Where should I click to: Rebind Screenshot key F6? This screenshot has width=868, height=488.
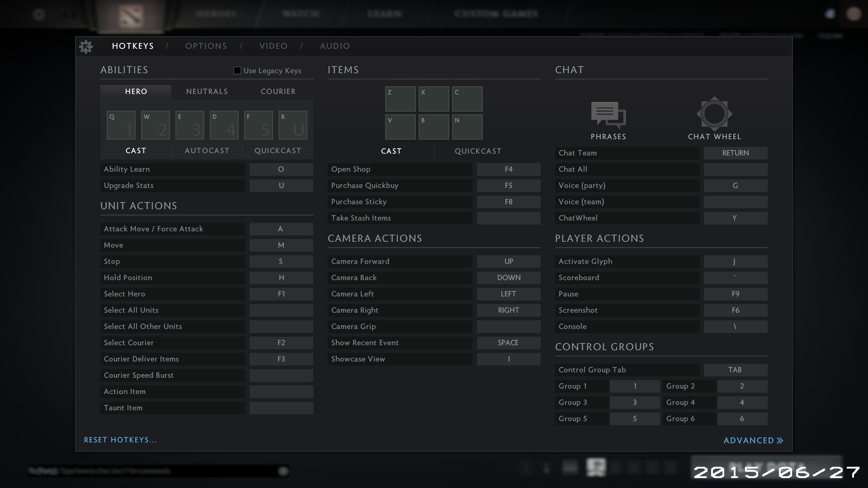tap(736, 310)
